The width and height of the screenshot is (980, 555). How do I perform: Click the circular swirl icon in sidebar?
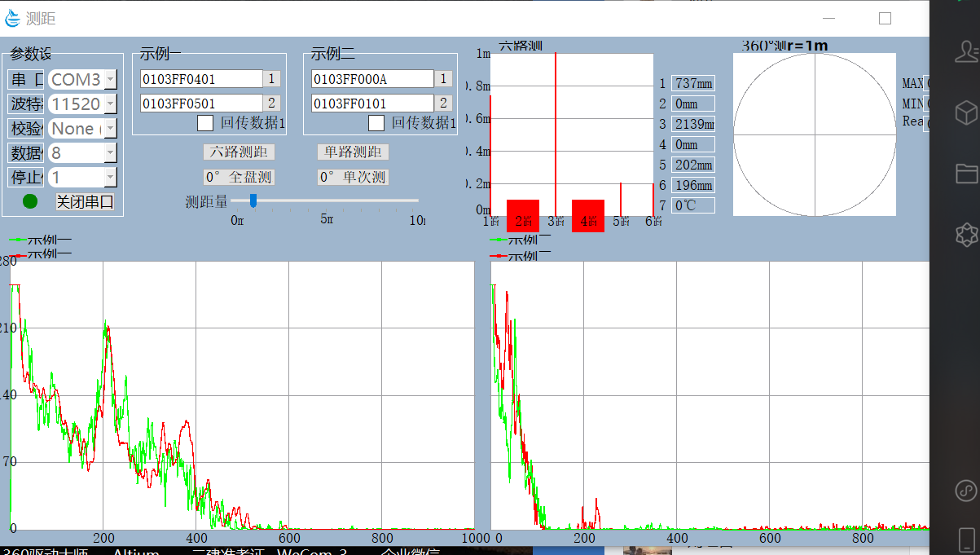click(966, 491)
